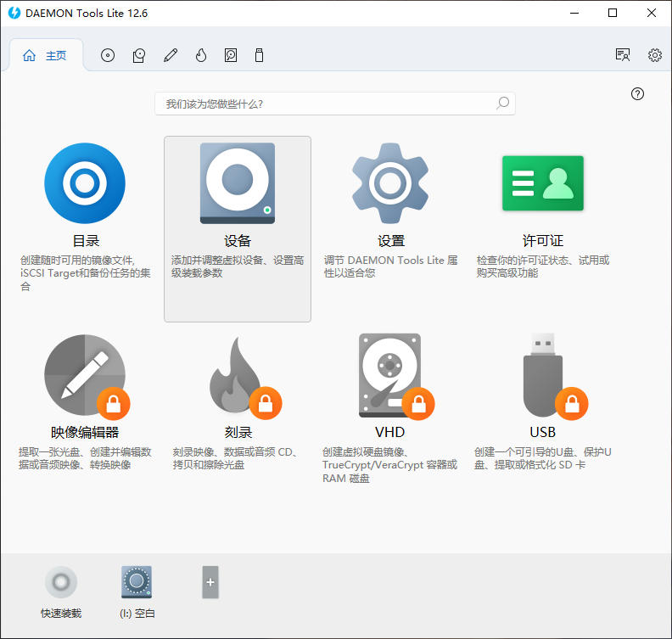Click the (I:) 空白 label

click(137, 614)
